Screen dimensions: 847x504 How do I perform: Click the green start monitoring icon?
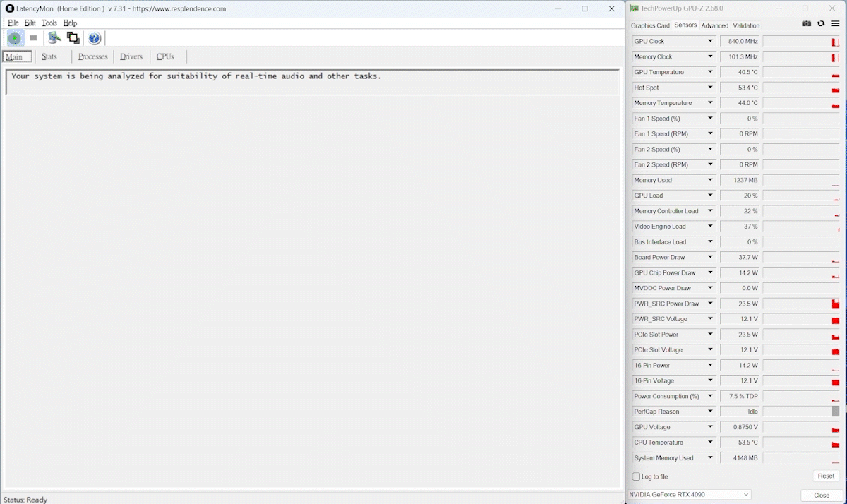(15, 38)
